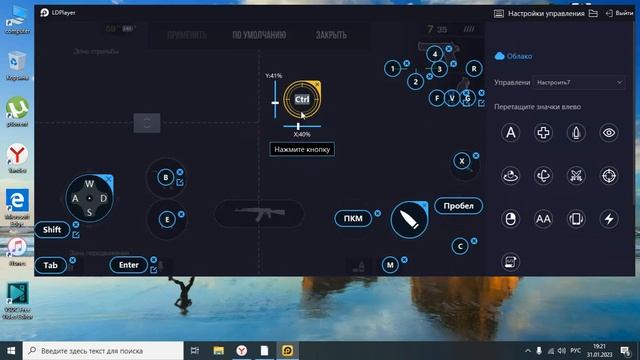Remove the C key mapping
Screen dimensions: 640x360
point(474,241)
